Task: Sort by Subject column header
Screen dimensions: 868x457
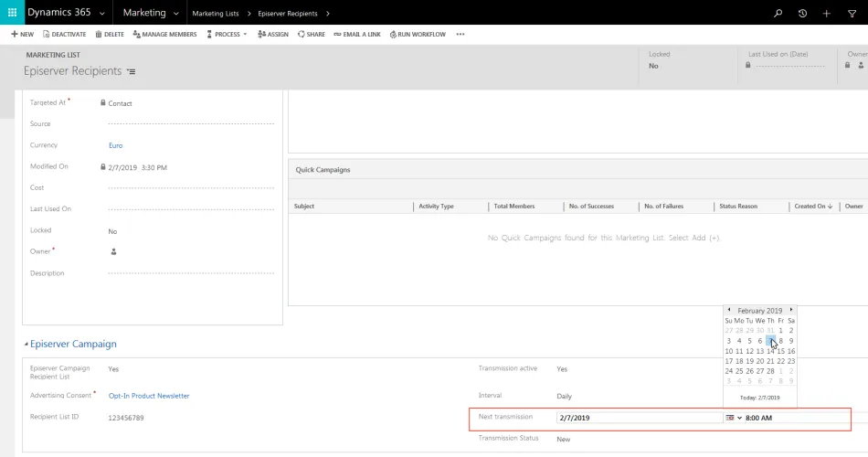Action: (x=304, y=206)
